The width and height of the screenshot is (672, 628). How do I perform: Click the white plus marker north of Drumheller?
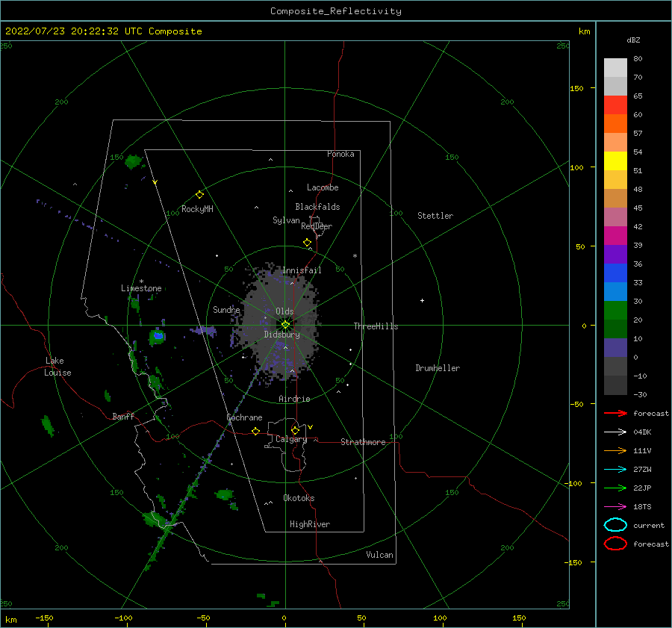click(x=422, y=300)
